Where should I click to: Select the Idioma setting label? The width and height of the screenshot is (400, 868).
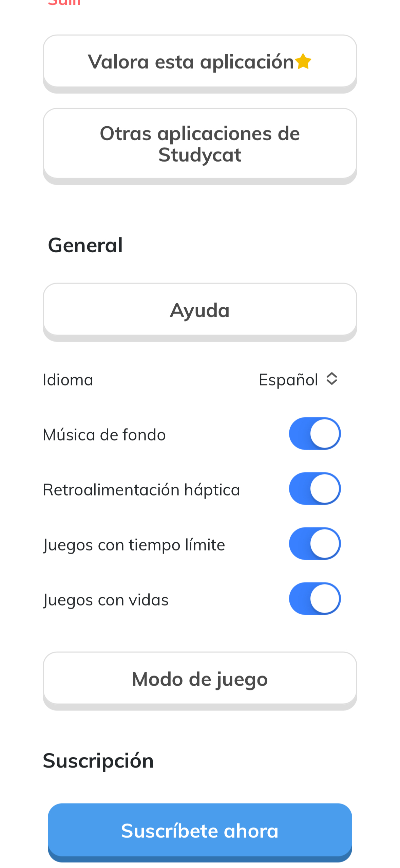(68, 380)
